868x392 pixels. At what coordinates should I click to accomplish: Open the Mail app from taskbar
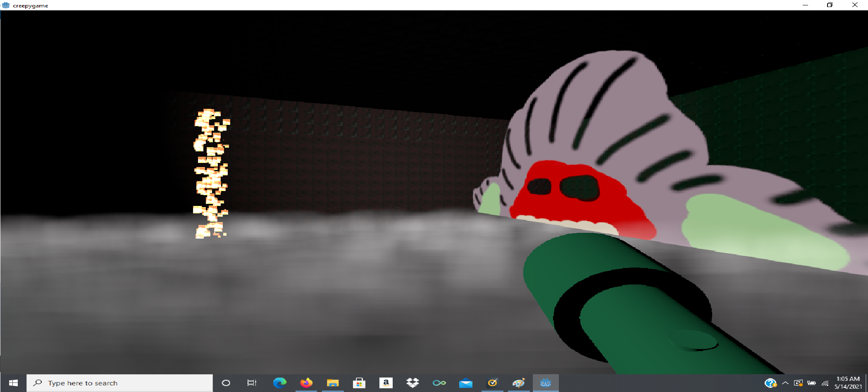click(466, 383)
